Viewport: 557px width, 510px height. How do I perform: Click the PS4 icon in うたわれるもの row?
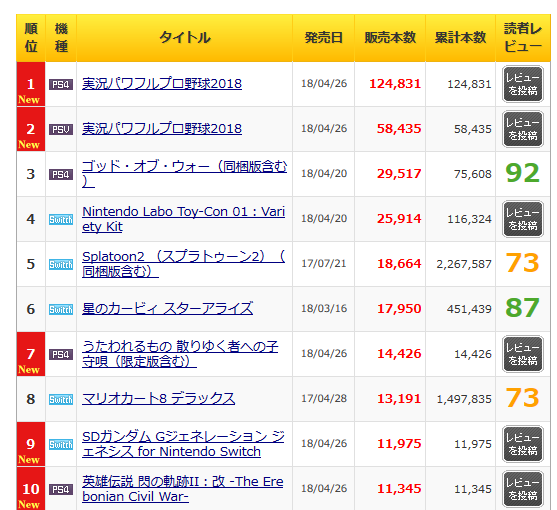pyautogui.click(x=61, y=354)
